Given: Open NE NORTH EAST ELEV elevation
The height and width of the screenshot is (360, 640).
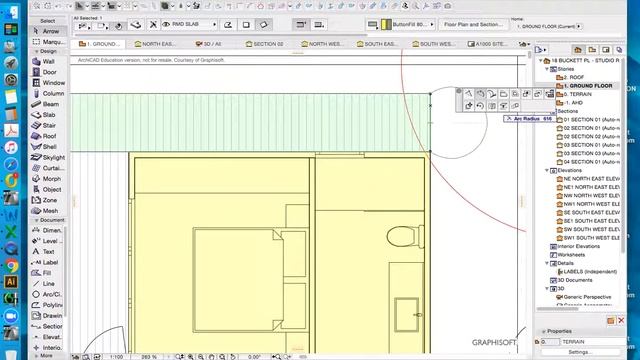Looking at the screenshot, I should (588, 179).
